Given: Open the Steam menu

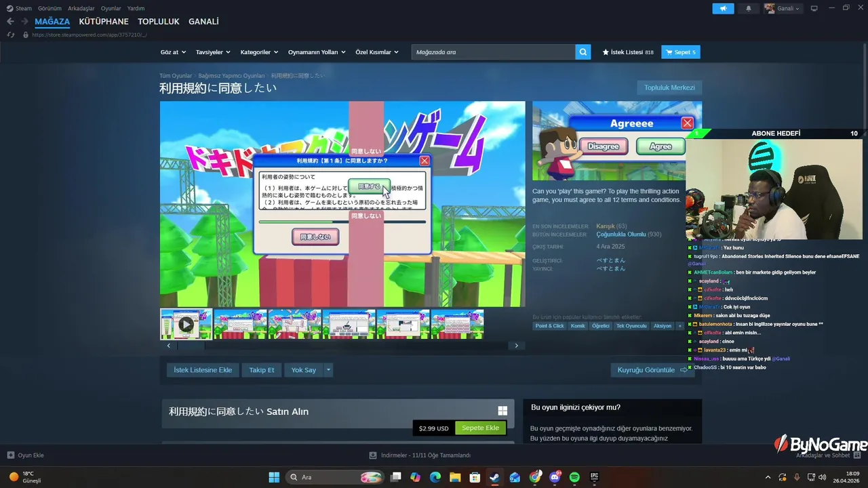Looking at the screenshot, I should [x=20, y=8].
